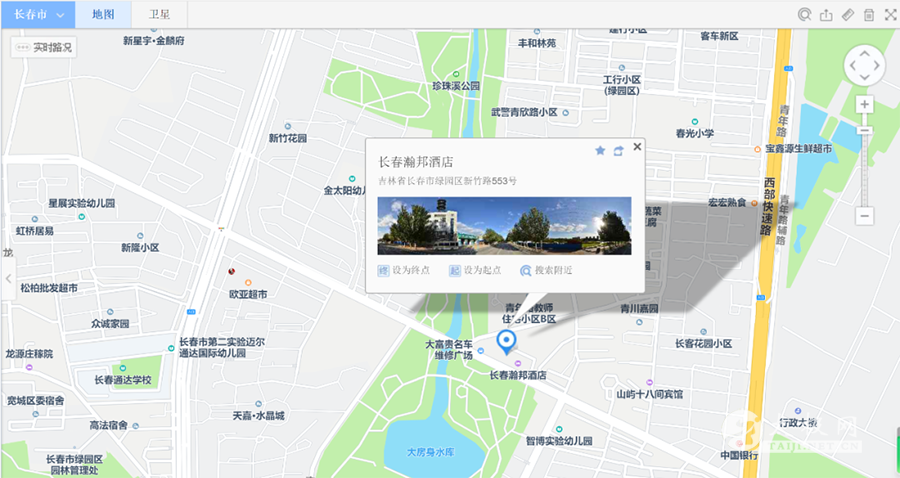Click 搜索附近 to search nearby
The height and width of the screenshot is (478, 900).
click(x=546, y=271)
